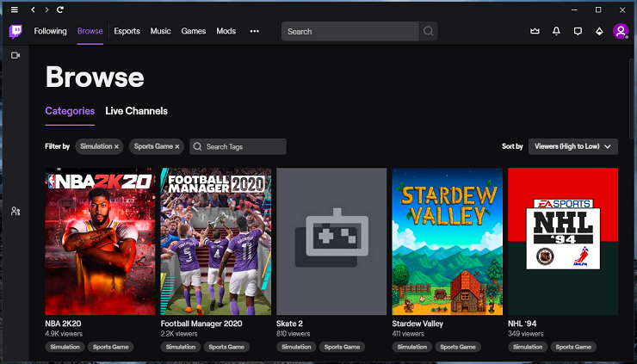Click the NHL '94 title link

tap(523, 324)
